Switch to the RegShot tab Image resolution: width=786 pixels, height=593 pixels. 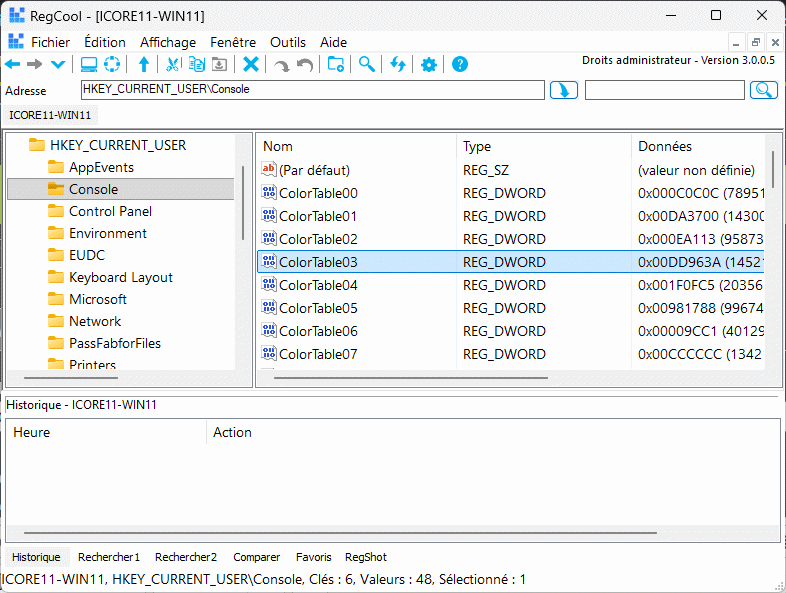pyautogui.click(x=366, y=557)
